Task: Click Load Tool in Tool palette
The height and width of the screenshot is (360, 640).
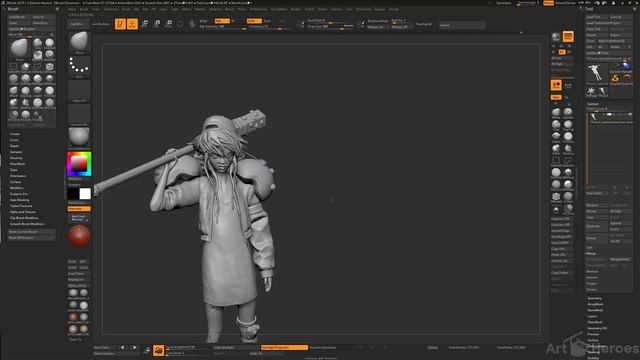Action: (596, 17)
